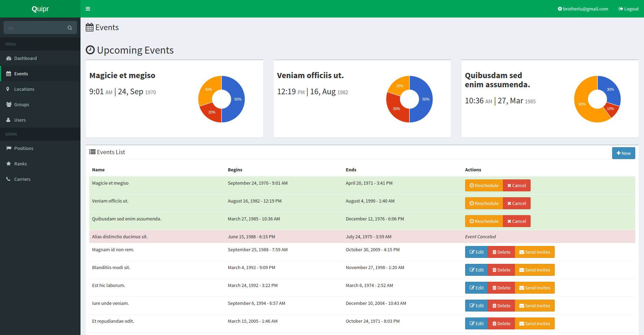
Task: Click the Name column header
Action: (98, 170)
